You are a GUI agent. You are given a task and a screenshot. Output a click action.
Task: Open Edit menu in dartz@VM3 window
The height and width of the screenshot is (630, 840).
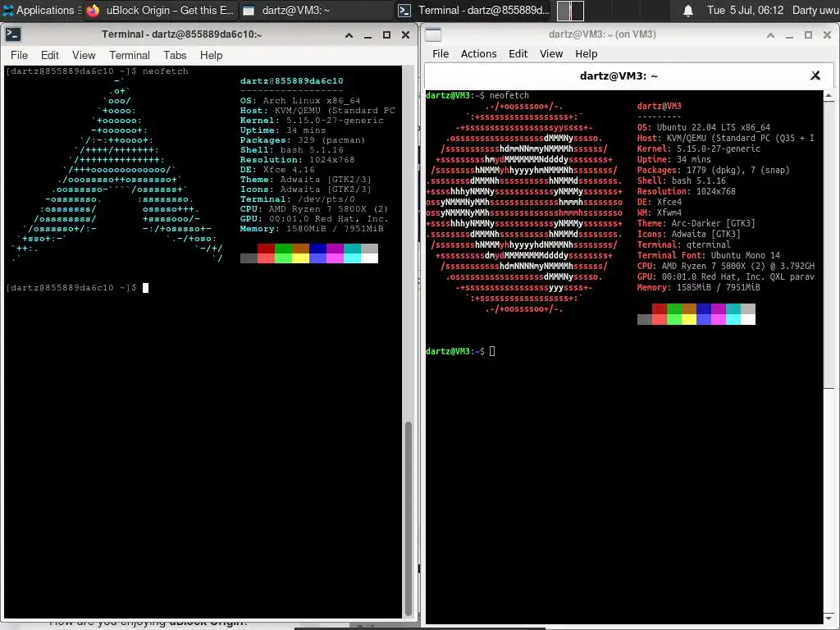point(518,54)
